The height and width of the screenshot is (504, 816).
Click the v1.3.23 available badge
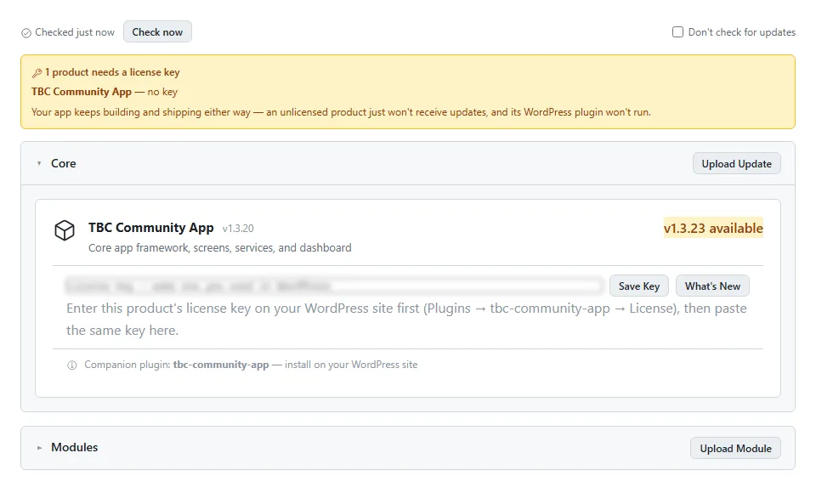click(x=713, y=228)
